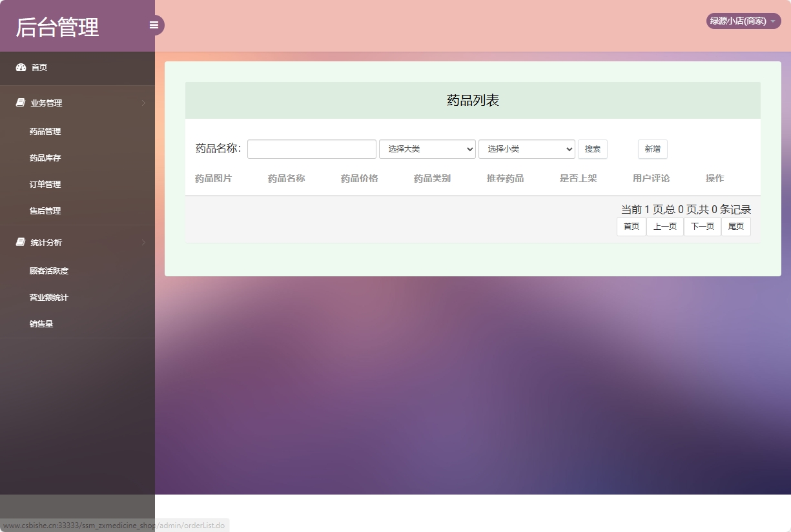
Task: Expand the 业务管理 section chevron
Action: [x=143, y=103]
